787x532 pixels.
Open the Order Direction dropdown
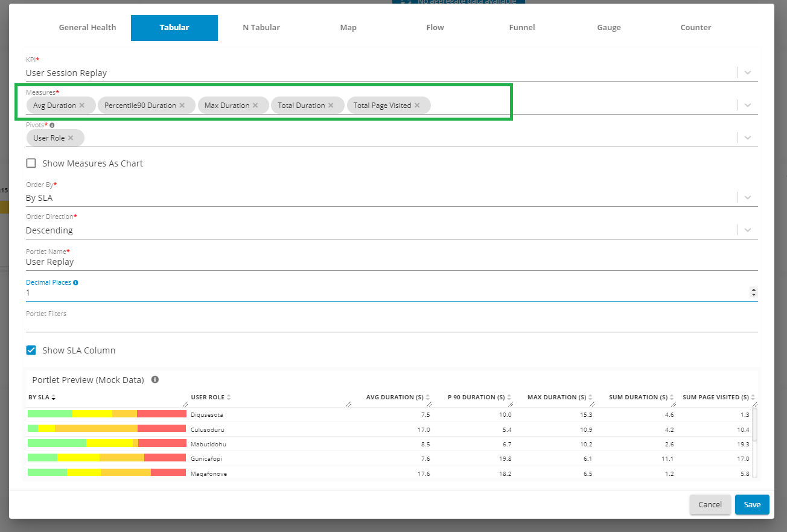click(x=748, y=230)
